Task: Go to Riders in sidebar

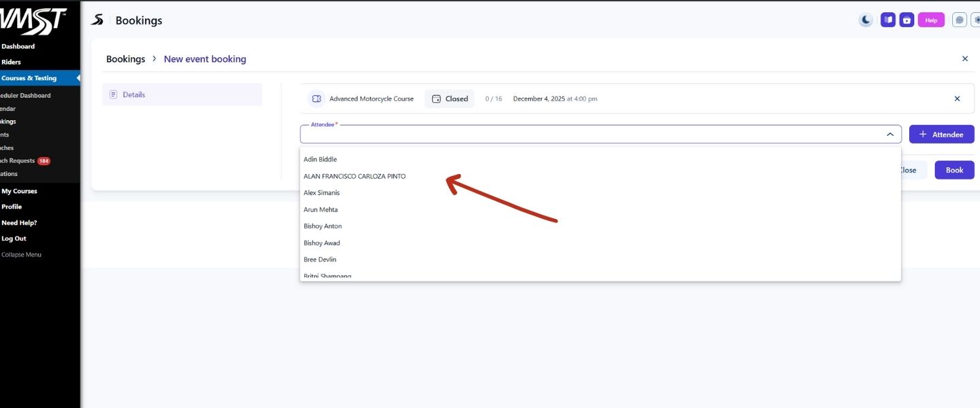Action: (11, 62)
